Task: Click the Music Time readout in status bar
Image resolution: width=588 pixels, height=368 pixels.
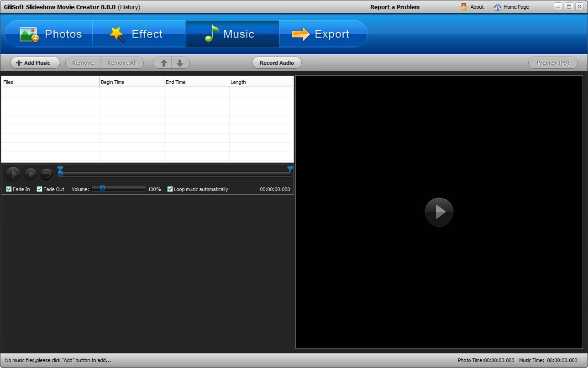Action: coord(548,360)
